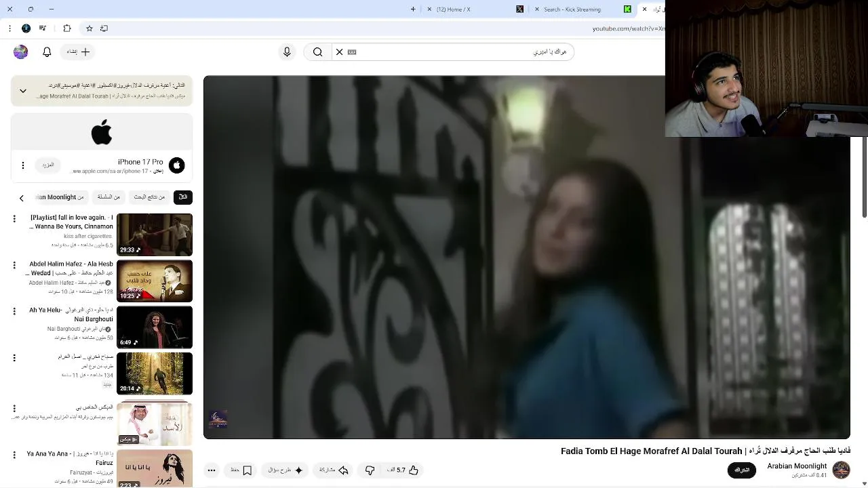868x488 pixels.
Task: Clear the search box with X
Action: (x=340, y=52)
